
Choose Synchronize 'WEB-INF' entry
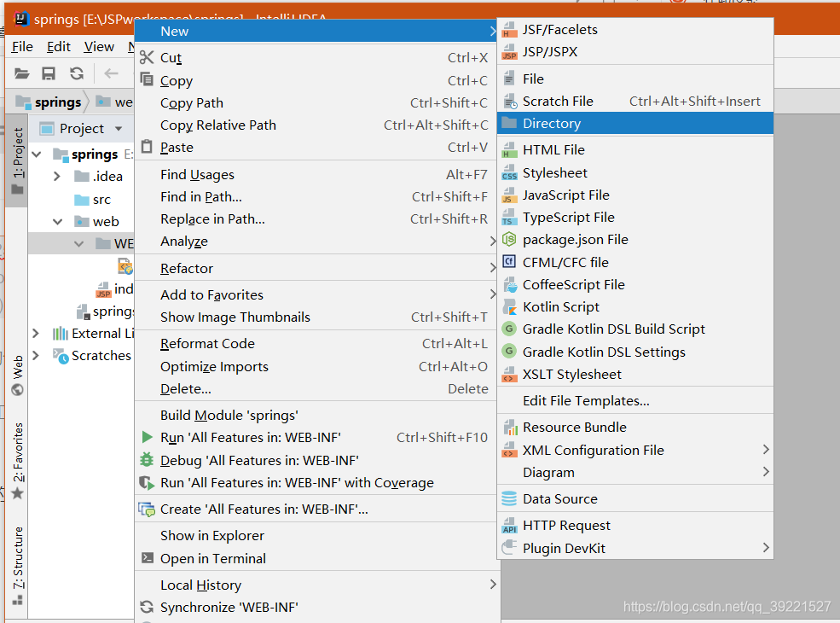click(317, 607)
